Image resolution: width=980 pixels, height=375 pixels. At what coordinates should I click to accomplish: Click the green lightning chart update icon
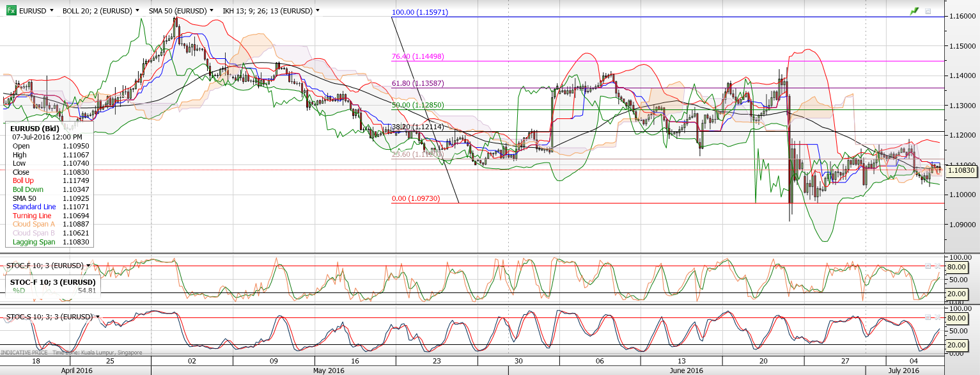point(913,11)
